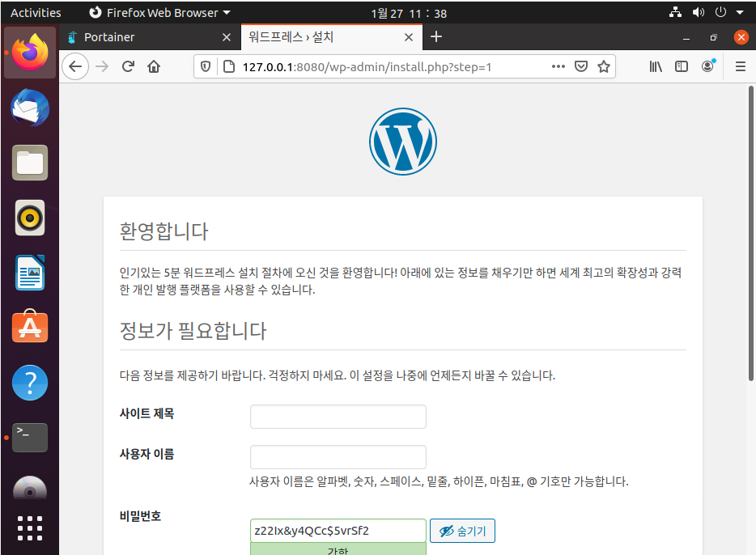The height and width of the screenshot is (555, 756).
Task: Hide password with 숨기기 button
Action: [462, 531]
